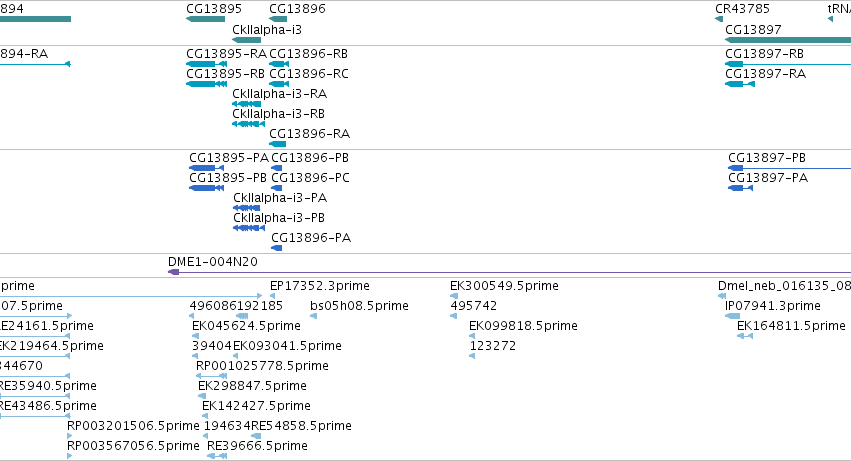This screenshot has width=851, height=461.
Task: Select the CG13897 gene feature bar
Action: point(788,40)
